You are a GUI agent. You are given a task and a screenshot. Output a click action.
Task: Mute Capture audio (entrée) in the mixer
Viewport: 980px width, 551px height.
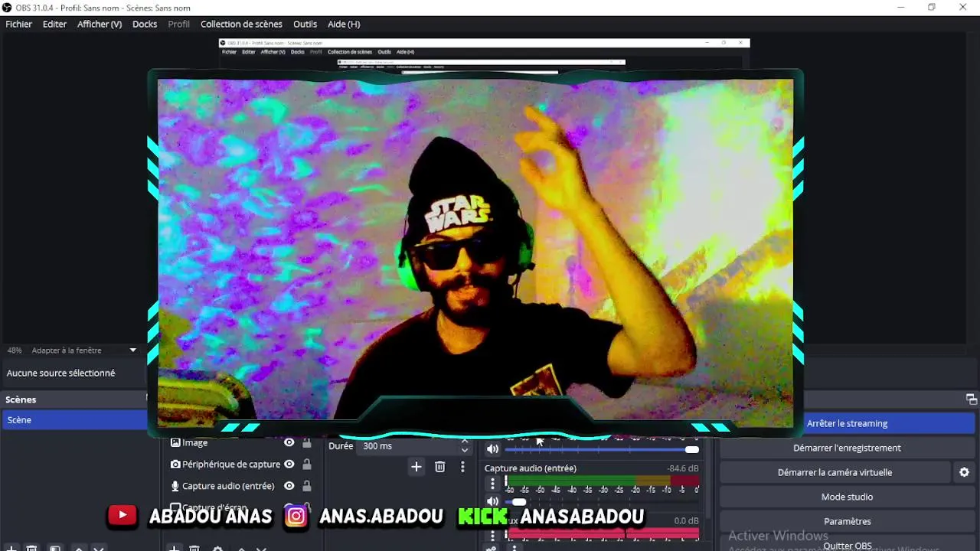click(493, 502)
